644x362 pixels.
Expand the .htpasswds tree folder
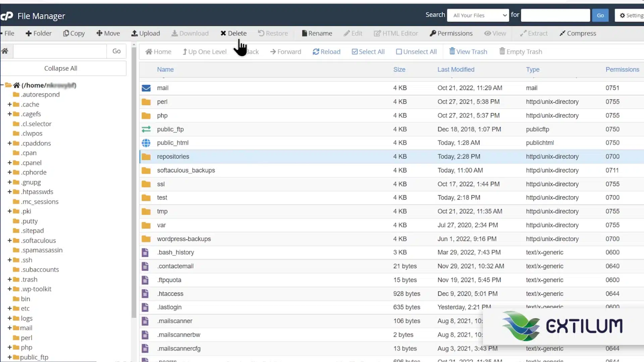tap(9, 192)
